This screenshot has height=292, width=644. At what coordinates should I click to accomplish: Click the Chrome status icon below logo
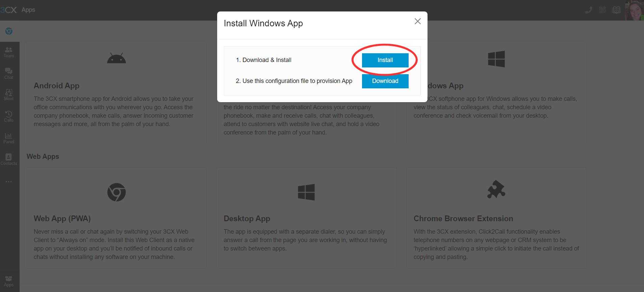tap(9, 31)
